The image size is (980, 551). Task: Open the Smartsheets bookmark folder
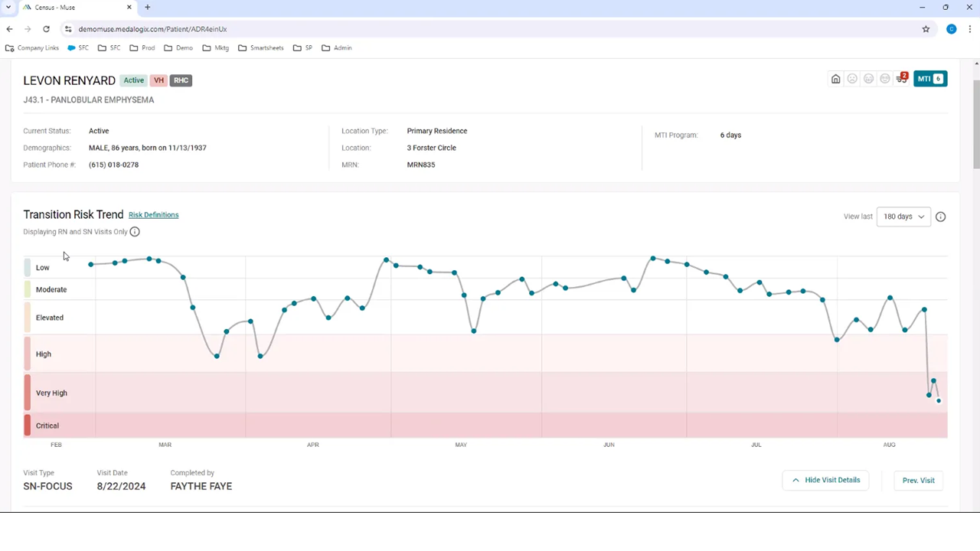coord(261,47)
